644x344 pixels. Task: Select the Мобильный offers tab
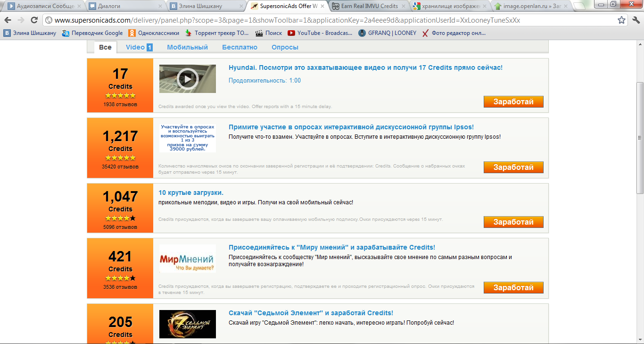coord(187,47)
